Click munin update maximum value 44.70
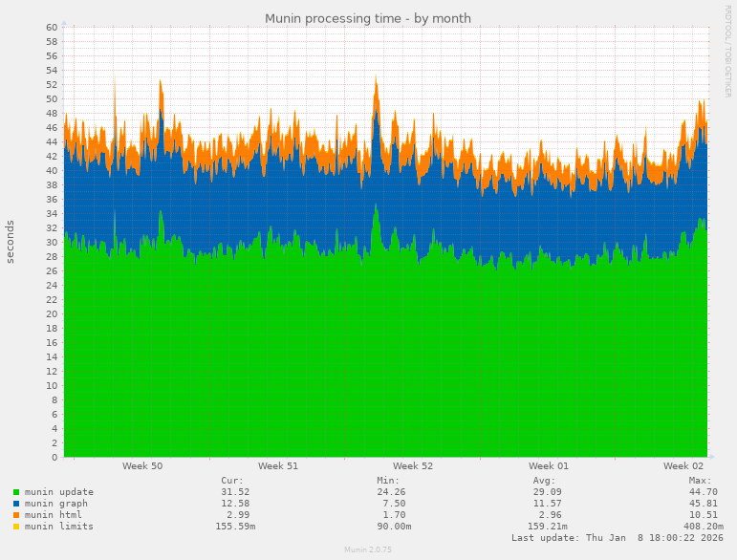The height and width of the screenshot is (560, 737). coord(704,492)
